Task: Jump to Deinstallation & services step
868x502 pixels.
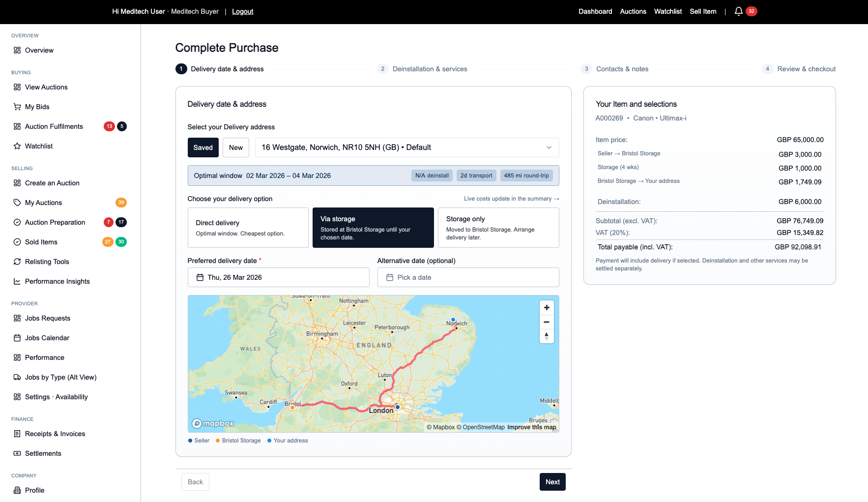Action: [429, 69]
